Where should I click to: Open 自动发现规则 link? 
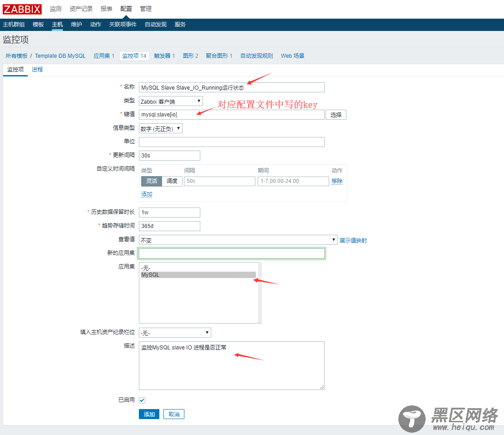256,56
